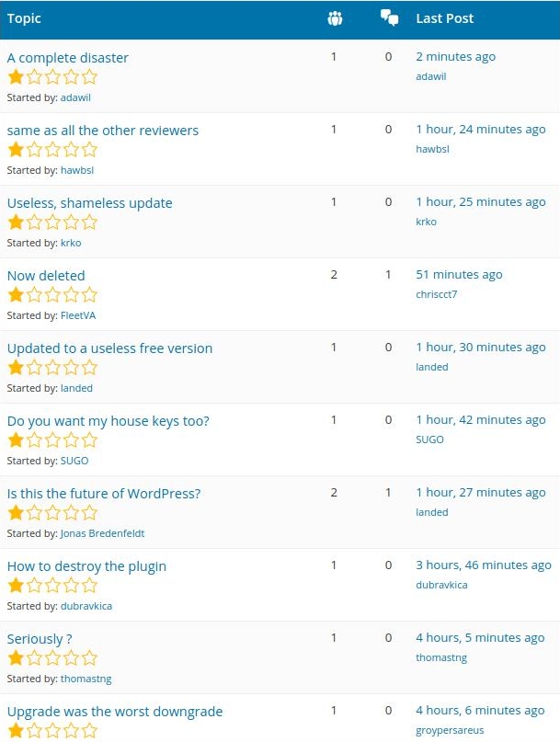The image size is (560, 742).
Task: Click stars under 'How to destroy the plugin'
Action: coord(51,586)
